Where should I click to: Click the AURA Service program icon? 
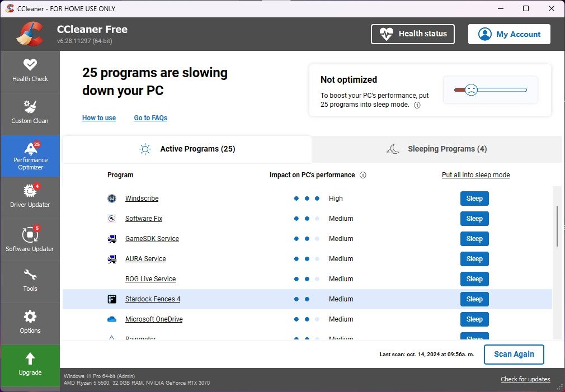tap(112, 259)
